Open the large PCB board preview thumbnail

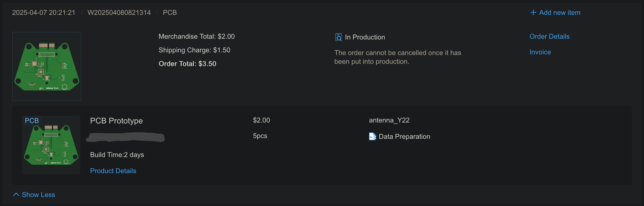click(47, 66)
